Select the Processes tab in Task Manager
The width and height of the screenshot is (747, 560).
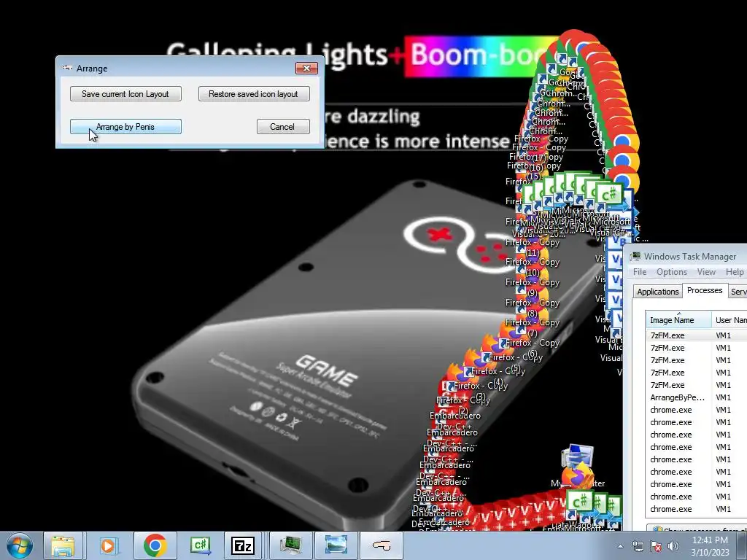[704, 290]
